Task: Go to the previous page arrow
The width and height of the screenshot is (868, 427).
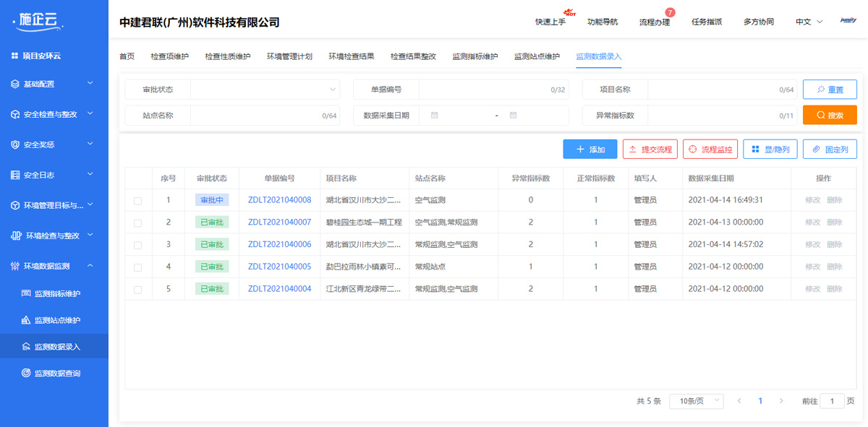Action: point(739,401)
